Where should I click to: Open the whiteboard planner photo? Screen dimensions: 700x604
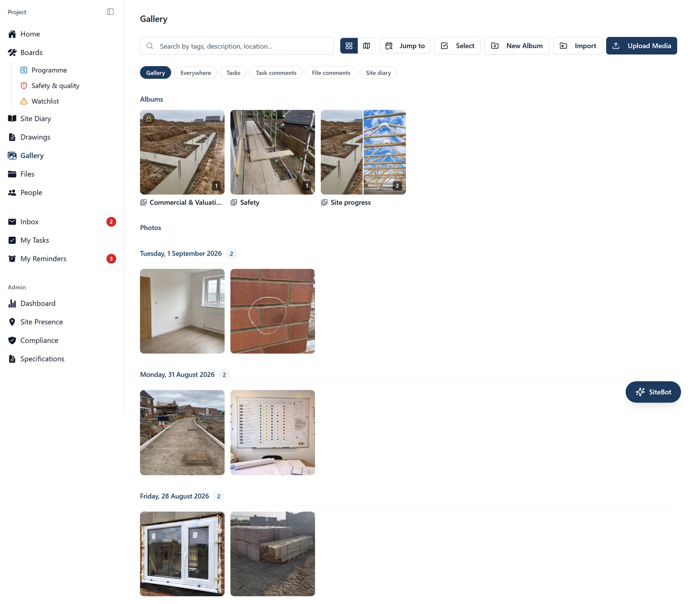tap(273, 432)
